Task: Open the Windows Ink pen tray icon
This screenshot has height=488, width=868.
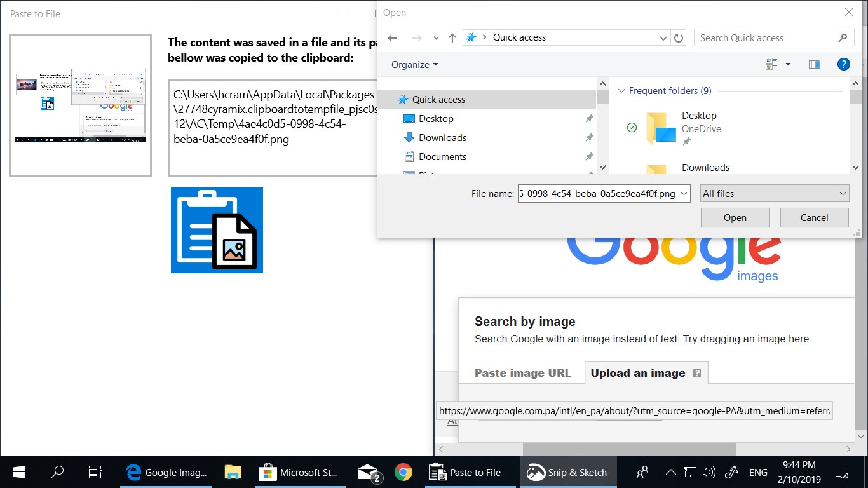Action: 731,472
